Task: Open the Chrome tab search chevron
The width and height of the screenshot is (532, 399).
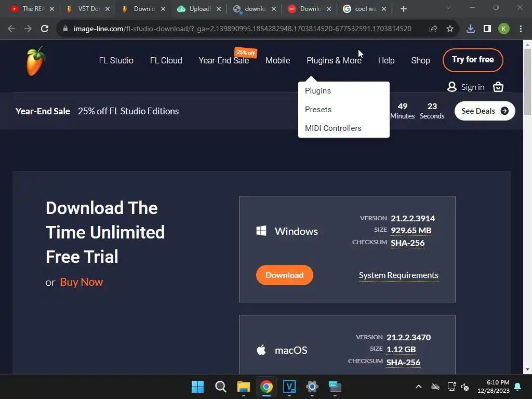Action: pyautogui.click(x=448, y=7)
